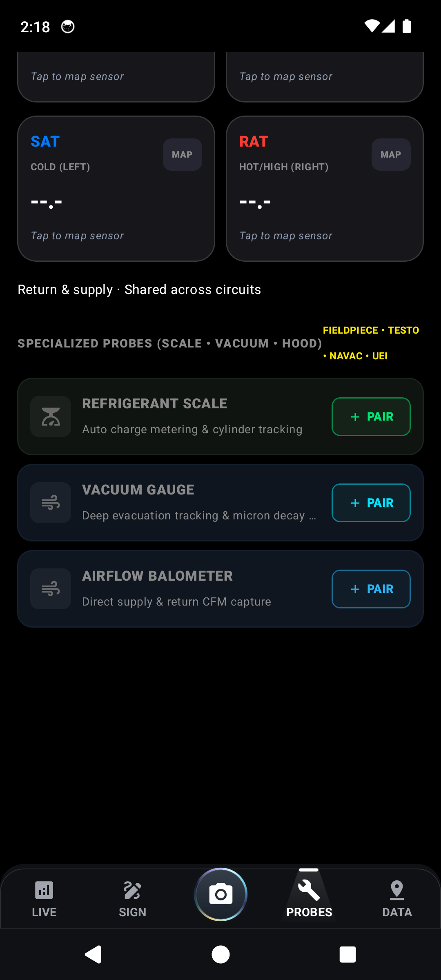Switch to the SIGN tab
Image resolution: width=441 pixels, height=980 pixels.
[x=132, y=899]
